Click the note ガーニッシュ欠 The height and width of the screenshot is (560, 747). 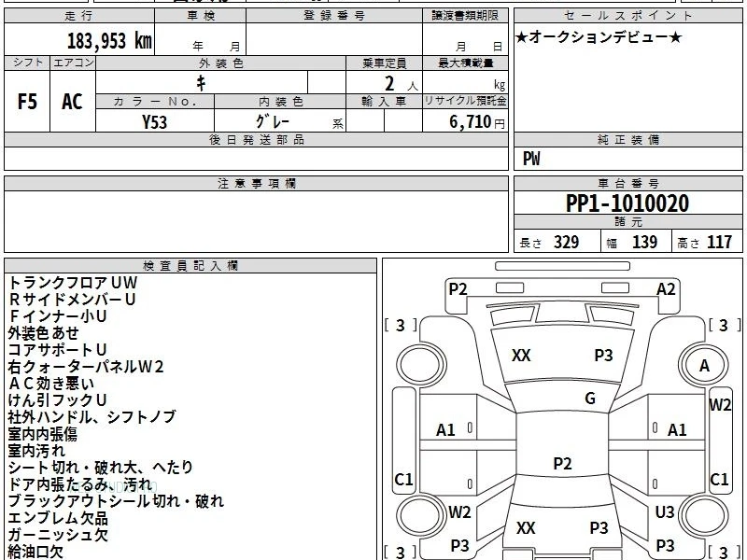(x=58, y=535)
